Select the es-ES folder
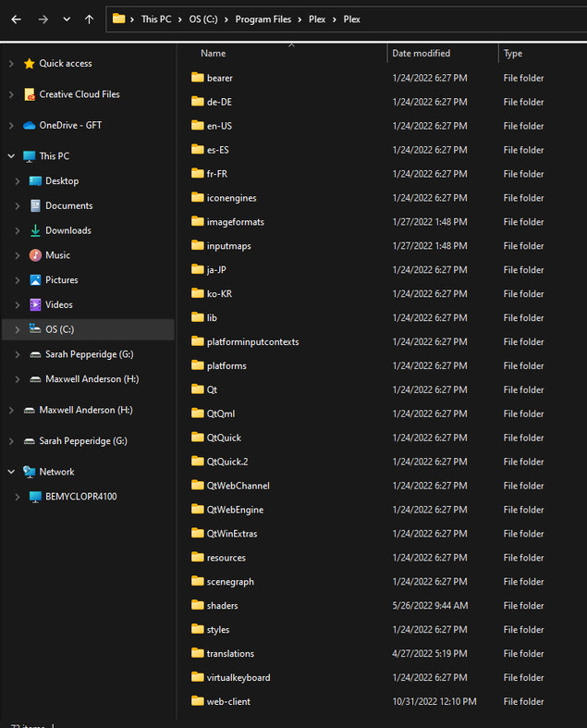This screenshot has height=728, width=587. [x=217, y=150]
